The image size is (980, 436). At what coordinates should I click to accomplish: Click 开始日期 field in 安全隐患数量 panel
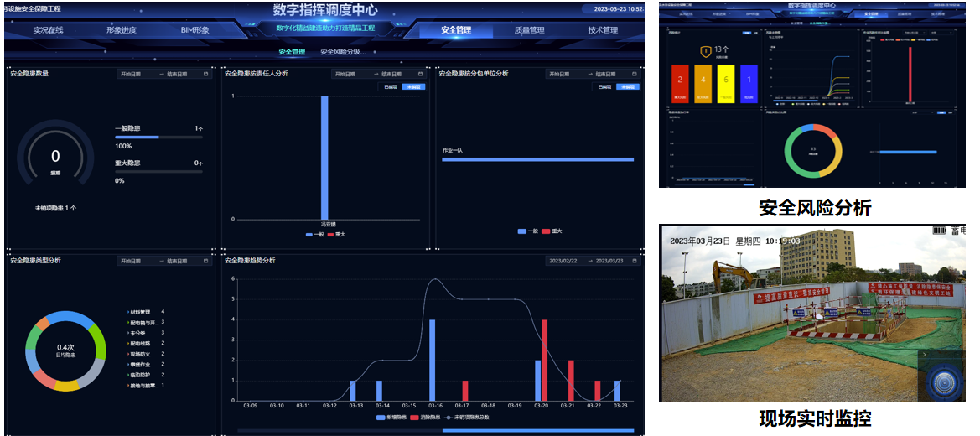pyautogui.click(x=132, y=74)
